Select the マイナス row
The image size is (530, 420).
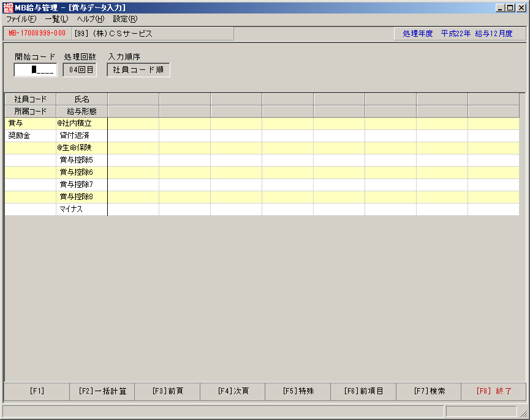[x=82, y=209]
